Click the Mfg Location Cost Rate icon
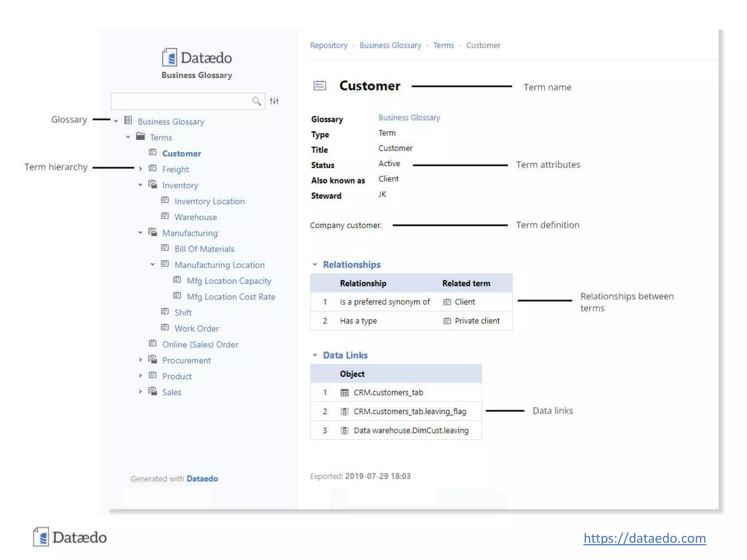Image resolution: width=747 pixels, height=560 pixels. point(177,295)
